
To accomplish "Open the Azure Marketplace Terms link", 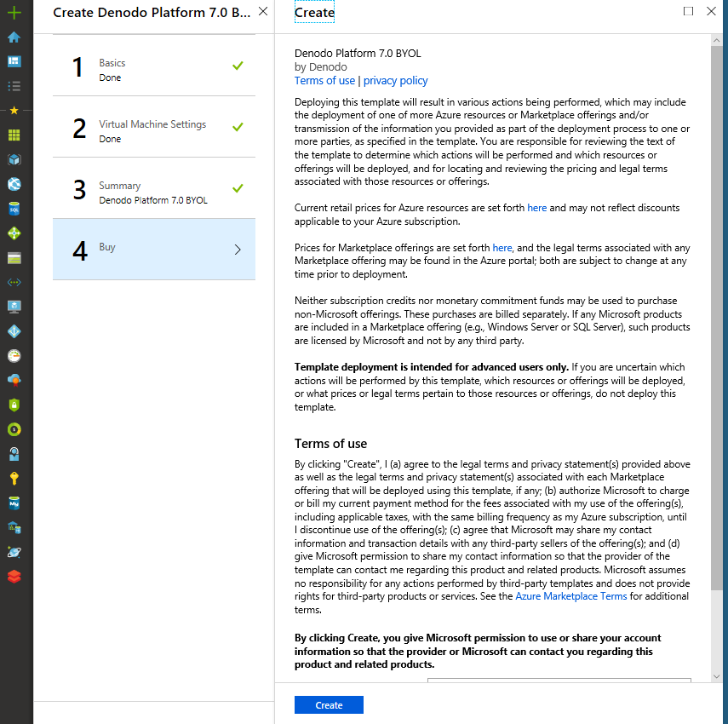I will (x=571, y=596).
